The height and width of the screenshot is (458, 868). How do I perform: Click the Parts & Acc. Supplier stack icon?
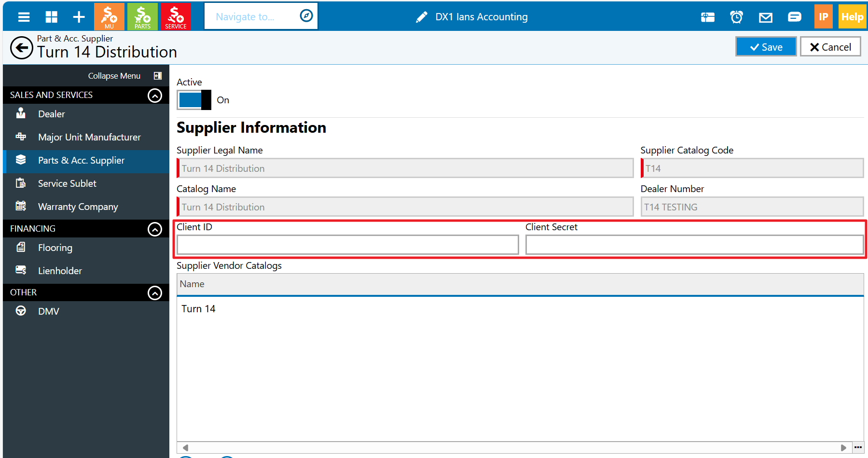point(21,160)
